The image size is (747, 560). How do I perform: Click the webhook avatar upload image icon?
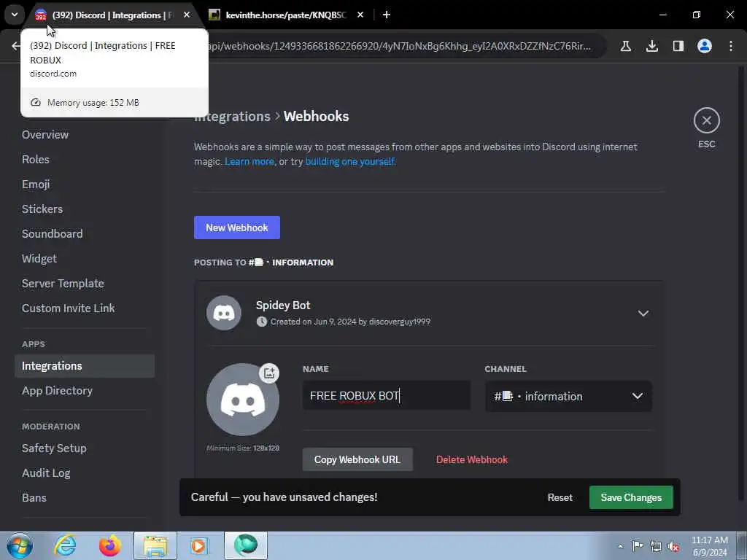(x=269, y=373)
